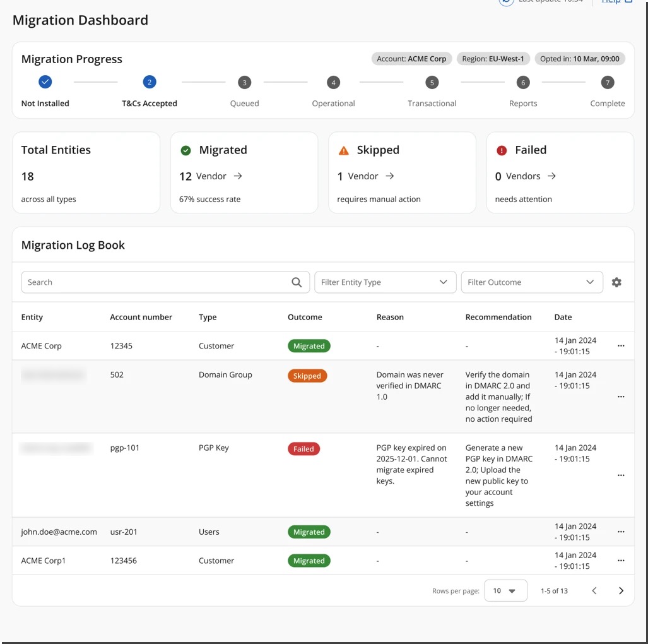This screenshot has height=644, width=648.
Task: Go to next page of log entries
Action: (x=621, y=590)
